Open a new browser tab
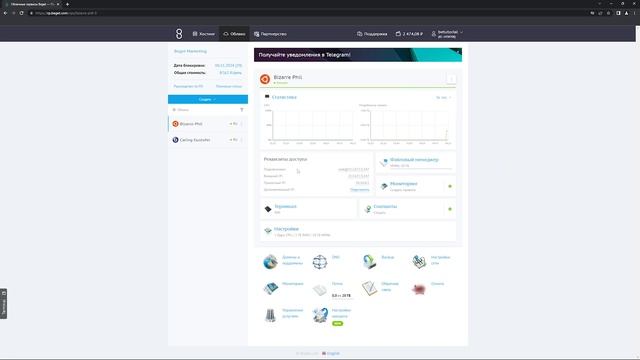Screen dimensions: 640x360 tap(67, 4)
